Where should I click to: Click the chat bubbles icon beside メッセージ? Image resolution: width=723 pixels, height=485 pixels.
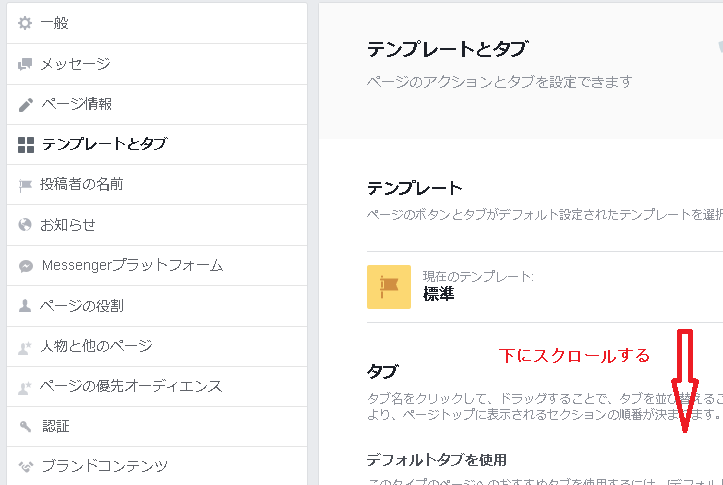click(x=25, y=64)
